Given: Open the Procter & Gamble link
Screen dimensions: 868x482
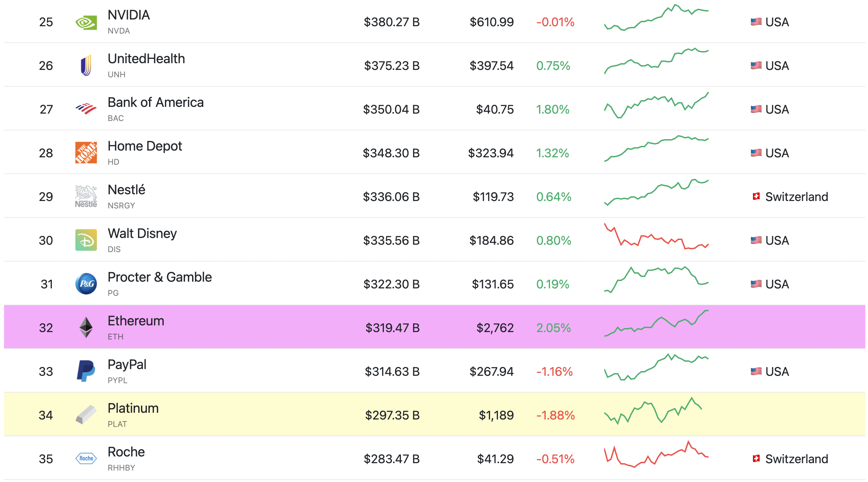Looking at the screenshot, I should pyautogui.click(x=160, y=277).
